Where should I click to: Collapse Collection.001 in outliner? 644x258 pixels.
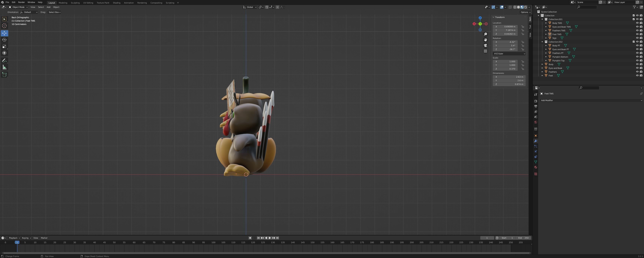tap(542, 19)
